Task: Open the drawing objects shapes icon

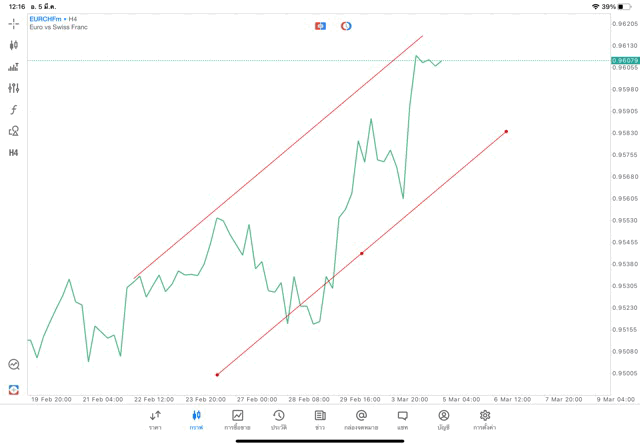Action: [x=14, y=131]
